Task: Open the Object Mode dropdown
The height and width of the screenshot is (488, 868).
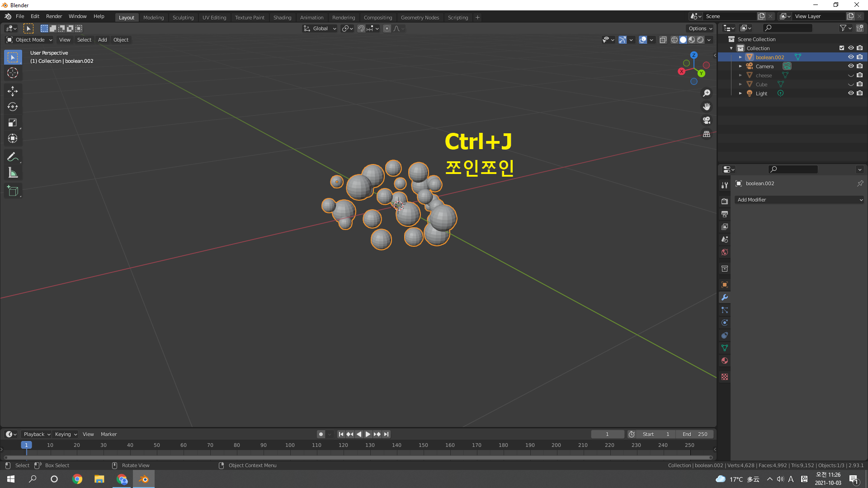Action: [29, 40]
